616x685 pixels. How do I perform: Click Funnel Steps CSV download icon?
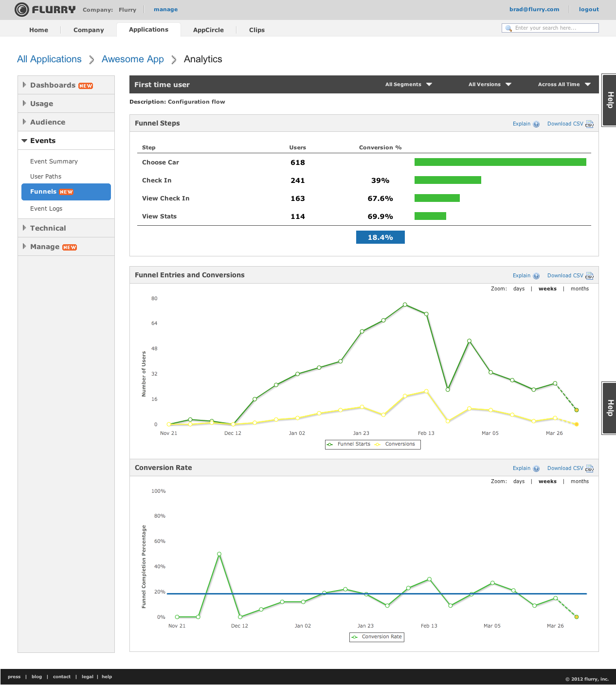tap(589, 124)
